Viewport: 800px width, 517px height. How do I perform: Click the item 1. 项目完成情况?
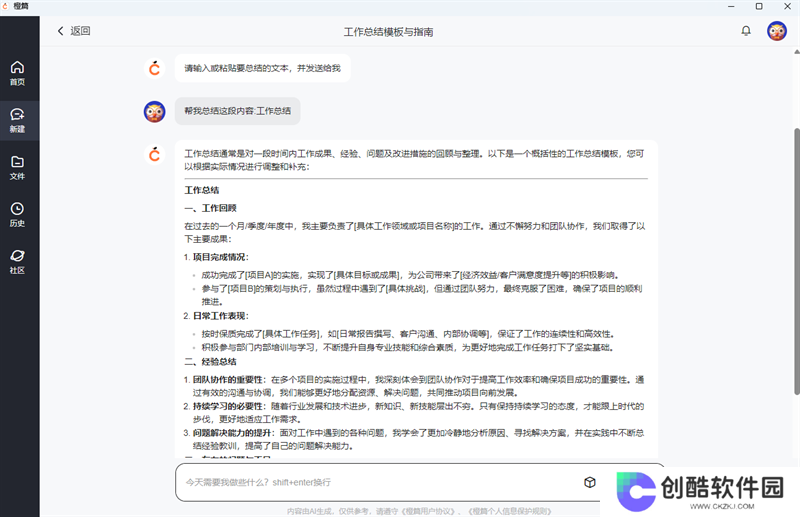tap(216, 257)
